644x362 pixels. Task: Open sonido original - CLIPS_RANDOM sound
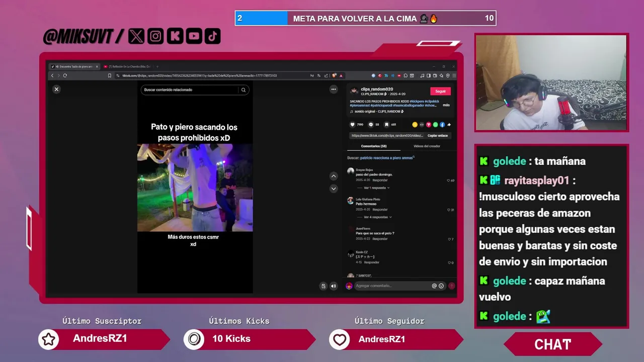(377, 111)
